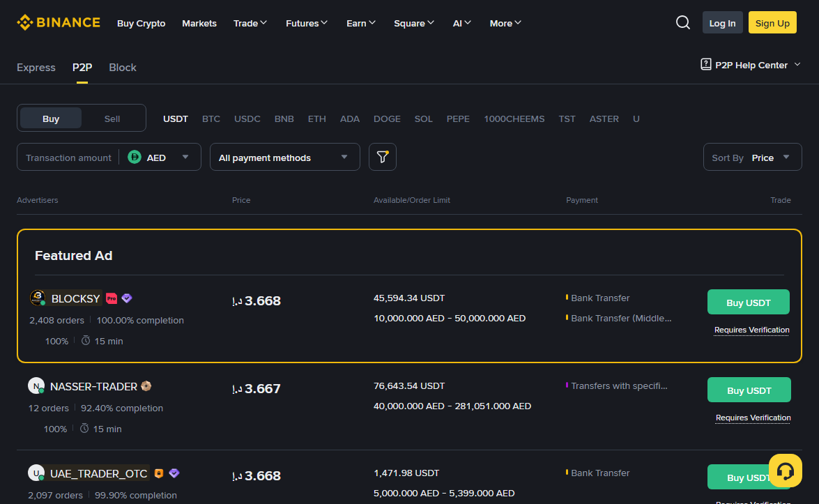Open Sort By Price dropdown

752,157
